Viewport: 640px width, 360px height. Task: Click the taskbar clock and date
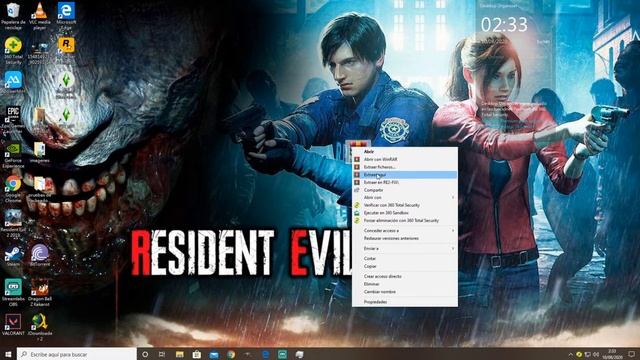point(612,354)
